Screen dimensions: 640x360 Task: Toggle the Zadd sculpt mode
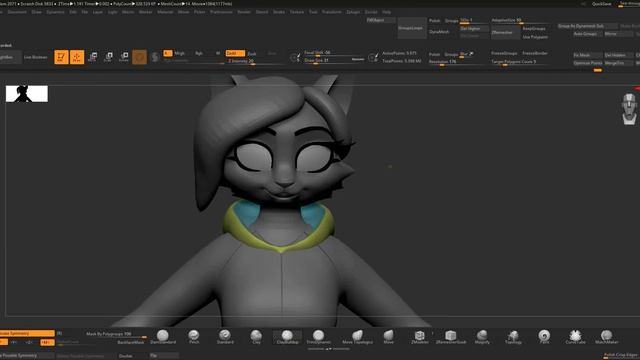point(235,53)
